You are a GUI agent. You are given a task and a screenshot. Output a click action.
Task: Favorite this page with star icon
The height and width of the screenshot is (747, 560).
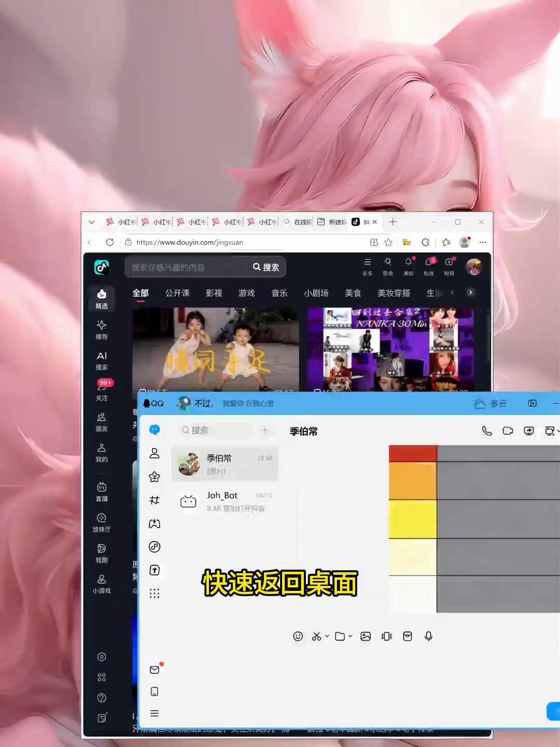tap(388, 242)
